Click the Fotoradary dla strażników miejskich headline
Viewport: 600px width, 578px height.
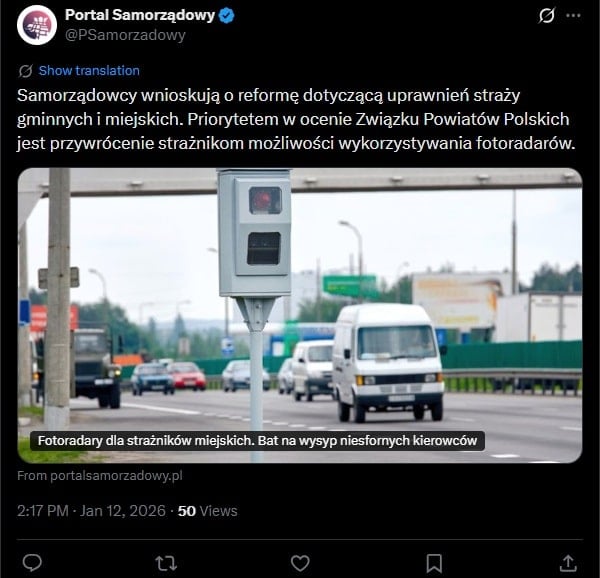(257, 441)
